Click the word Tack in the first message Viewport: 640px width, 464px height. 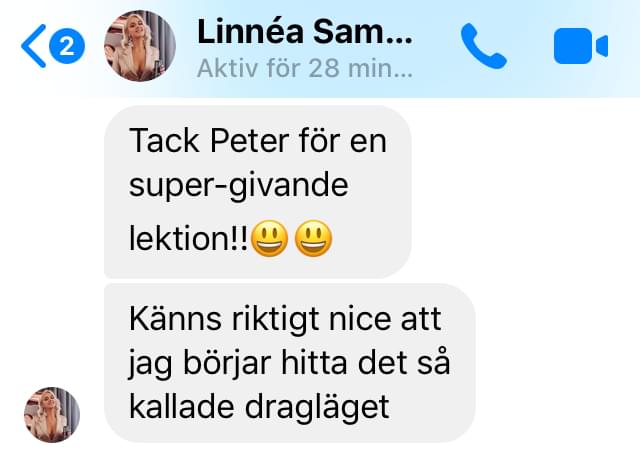[164, 141]
